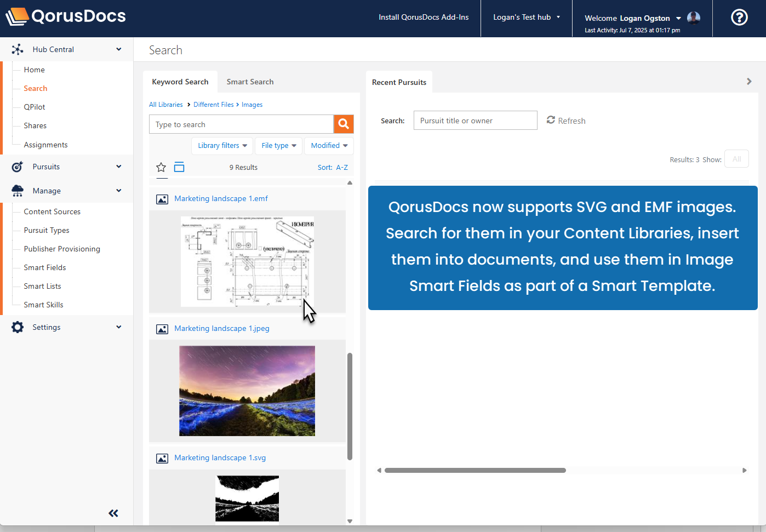Image resolution: width=766 pixels, height=532 pixels.
Task: Click the results scroll up arrow
Action: click(350, 182)
